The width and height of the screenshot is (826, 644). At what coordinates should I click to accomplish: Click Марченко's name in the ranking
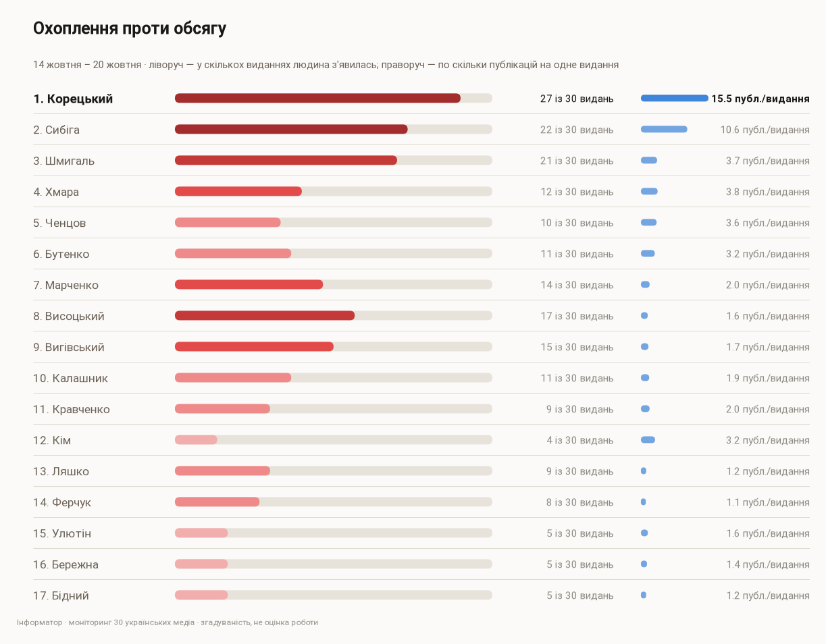pyautogui.click(x=66, y=285)
